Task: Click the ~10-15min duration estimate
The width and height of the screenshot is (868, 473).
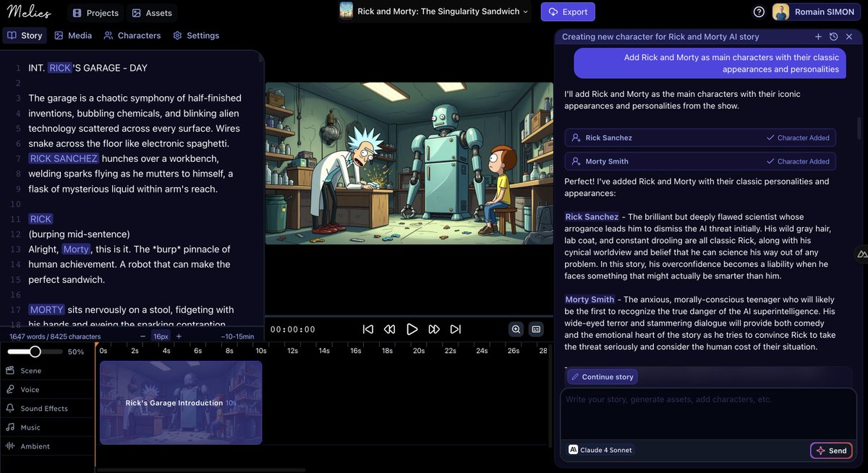Action: tap(237, 336)
